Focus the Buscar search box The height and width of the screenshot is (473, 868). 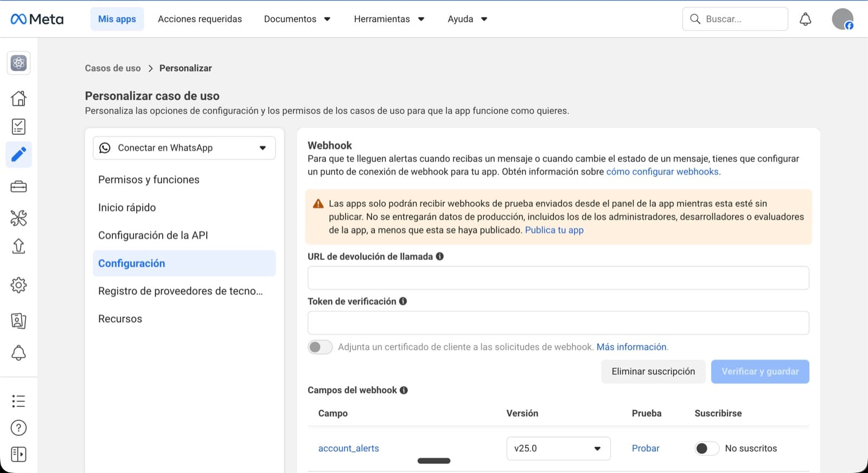click(x=735, y=19)
